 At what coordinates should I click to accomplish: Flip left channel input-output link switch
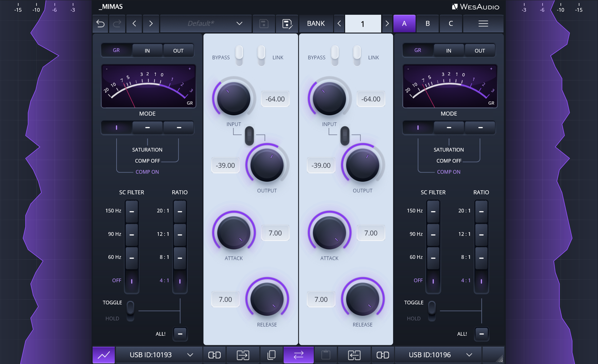point(249,136)
